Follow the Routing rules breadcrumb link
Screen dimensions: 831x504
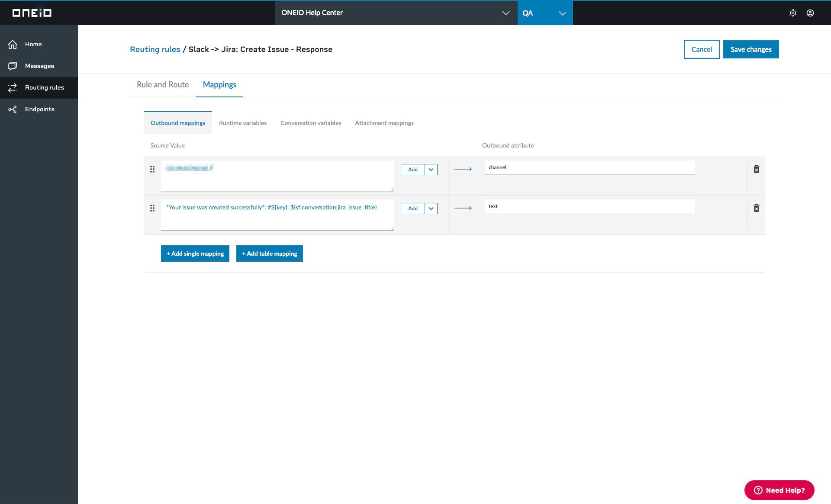(155, 49)
